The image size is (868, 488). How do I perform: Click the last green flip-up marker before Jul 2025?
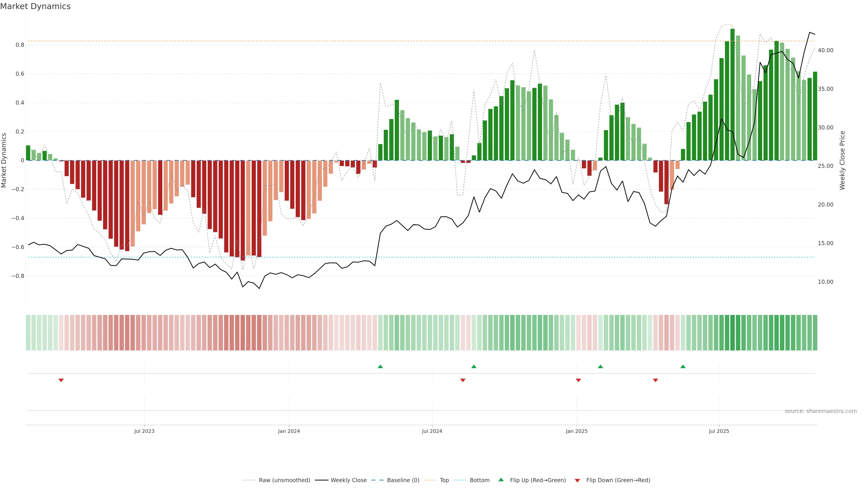pos(683,366)
